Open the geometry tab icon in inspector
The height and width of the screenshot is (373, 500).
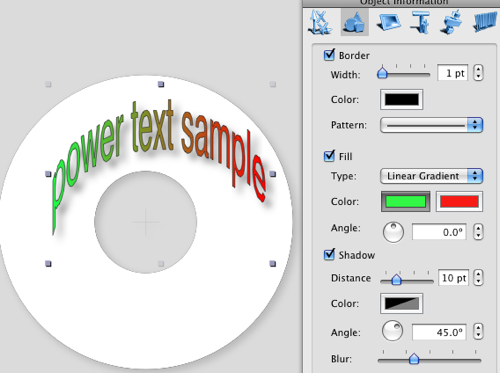click(321, 22)
